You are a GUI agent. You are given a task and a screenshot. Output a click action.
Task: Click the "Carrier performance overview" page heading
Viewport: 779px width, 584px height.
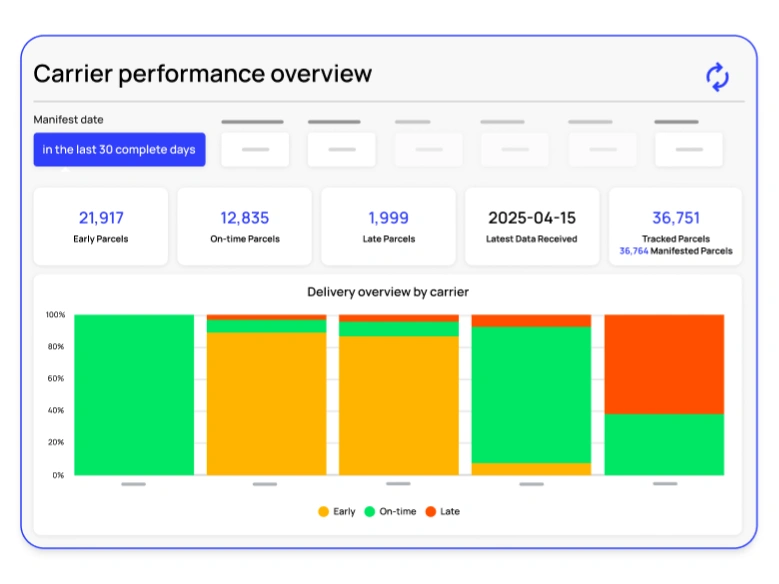[203, 74]
